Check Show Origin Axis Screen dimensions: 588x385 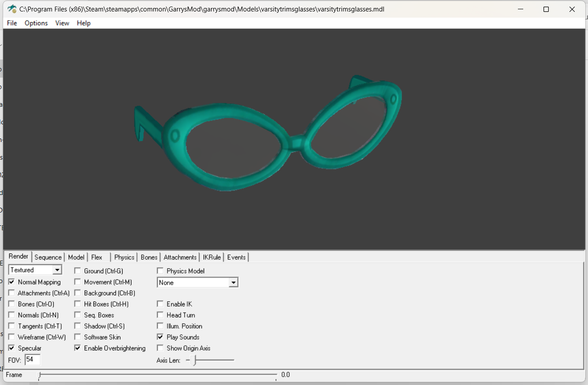160,348
